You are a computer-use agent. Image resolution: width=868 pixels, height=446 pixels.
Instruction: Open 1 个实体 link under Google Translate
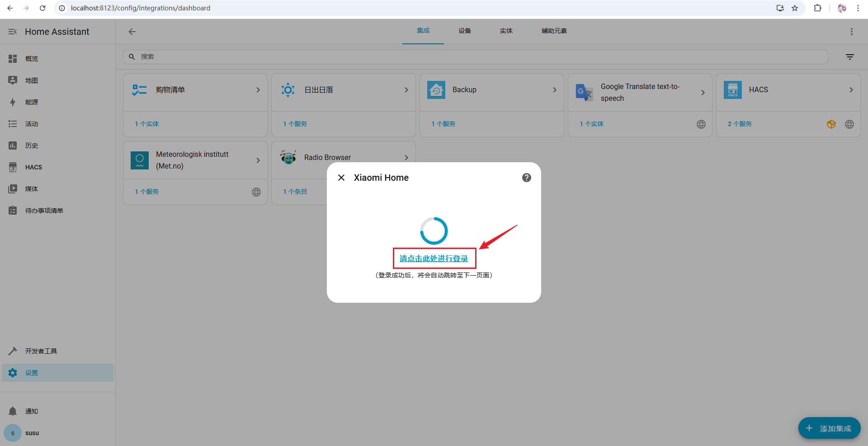(592, 124)
